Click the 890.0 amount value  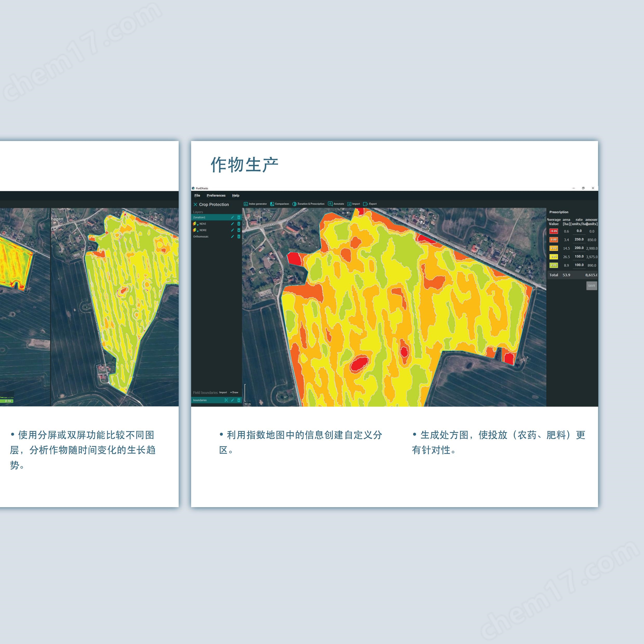[592, 265]
